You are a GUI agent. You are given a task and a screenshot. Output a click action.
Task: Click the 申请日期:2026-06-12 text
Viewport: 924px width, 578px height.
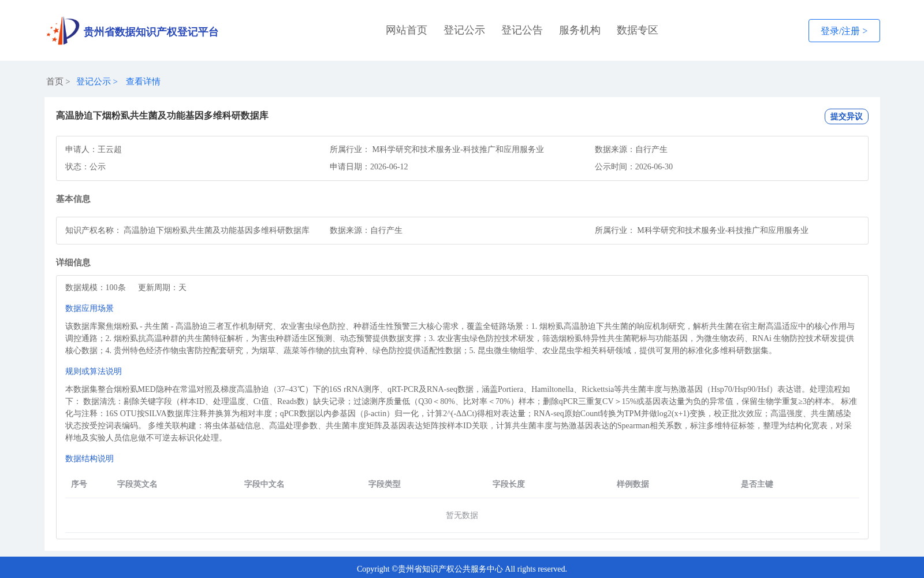[369, 166]
